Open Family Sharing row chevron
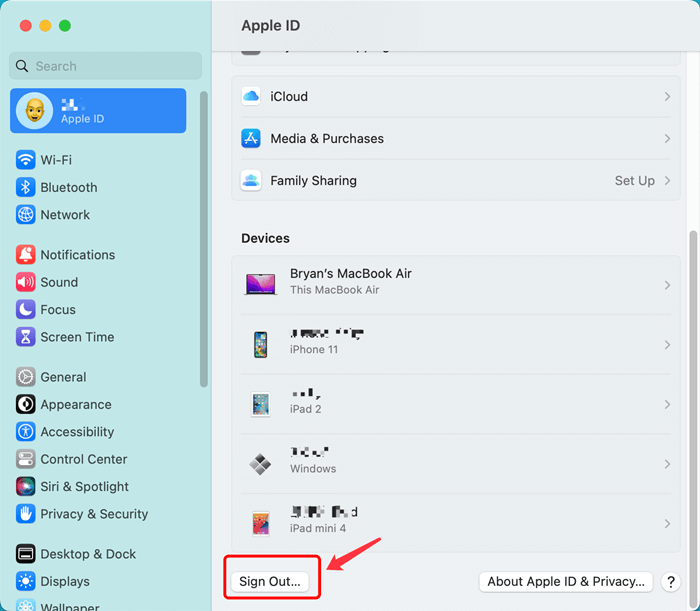Viewport: 700px width, 611px height. click(667, 180)
